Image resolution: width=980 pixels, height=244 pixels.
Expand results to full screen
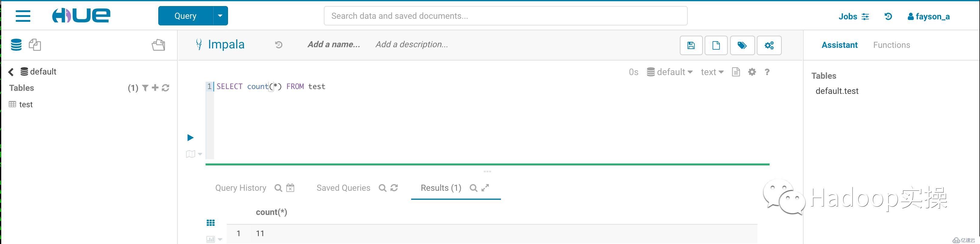(485, 188)
